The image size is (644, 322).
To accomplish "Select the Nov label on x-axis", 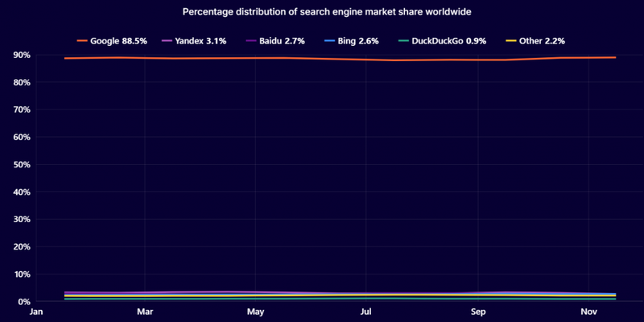I will coord(588,312).
